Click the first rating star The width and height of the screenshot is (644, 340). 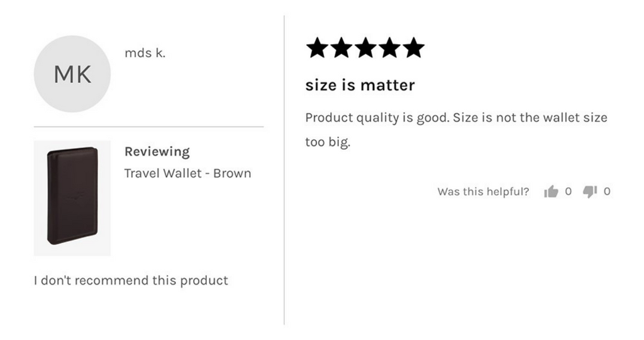[317, 48]
